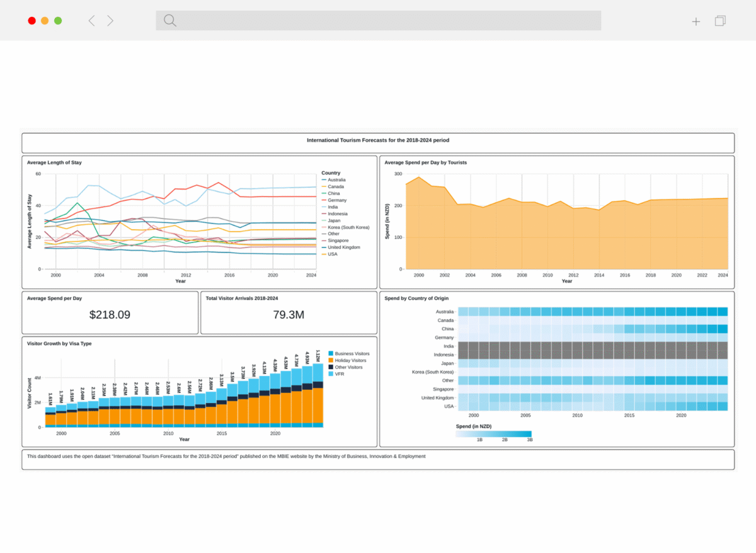Select the India row in the spend heatmap

(592, 346)
